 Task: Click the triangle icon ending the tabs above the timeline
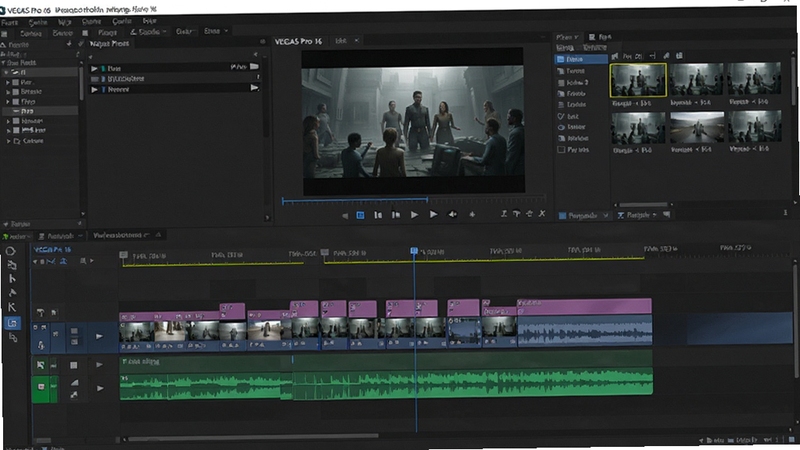[158, 235]
